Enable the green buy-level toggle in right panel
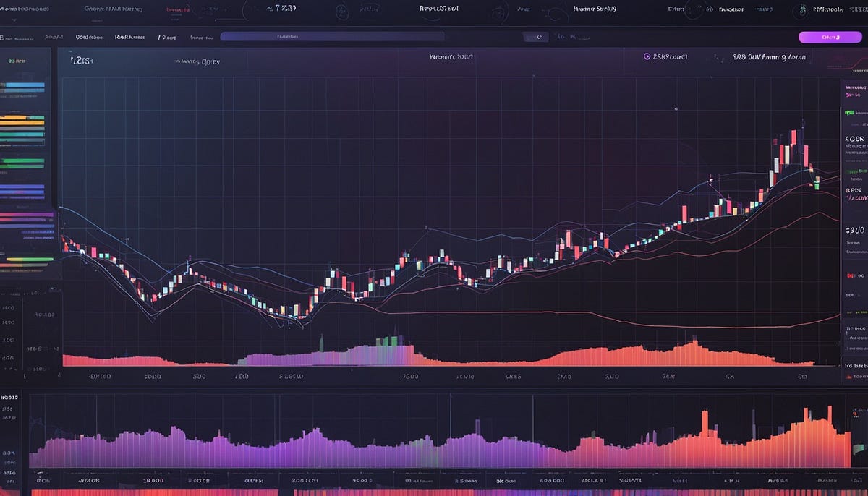This screenshot has height=496, width=868. (848, 113)
